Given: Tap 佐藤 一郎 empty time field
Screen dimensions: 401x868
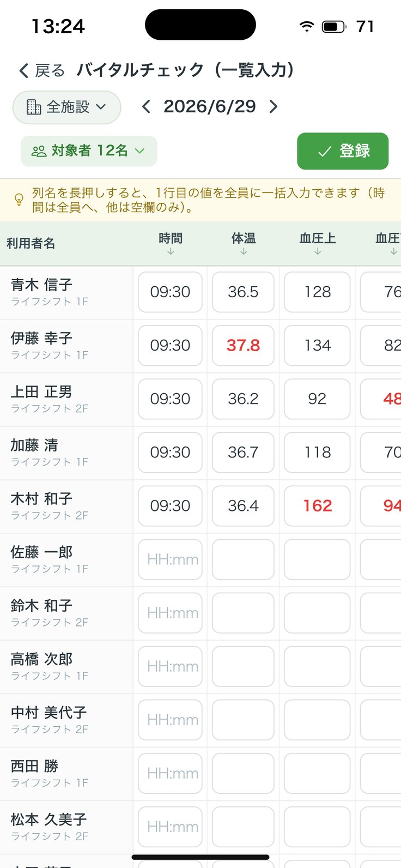Looking at the screenshot, I should tap(170, 559).
